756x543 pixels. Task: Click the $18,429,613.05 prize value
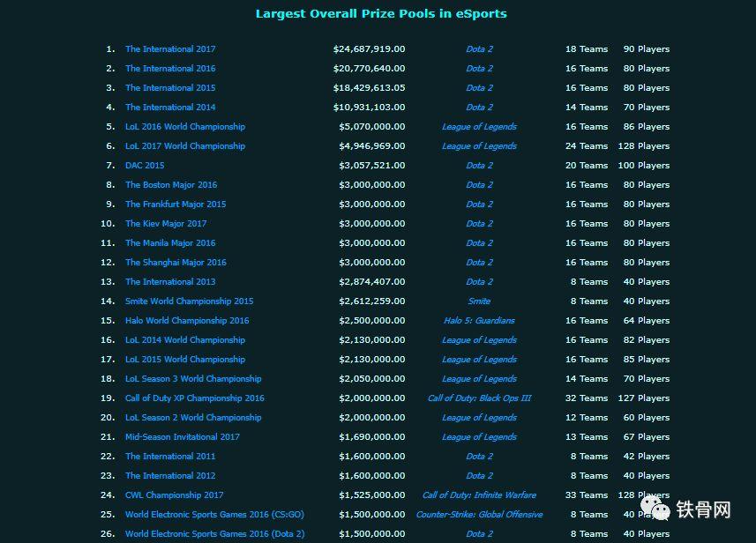pyautogui.click(x=369, y=87)
